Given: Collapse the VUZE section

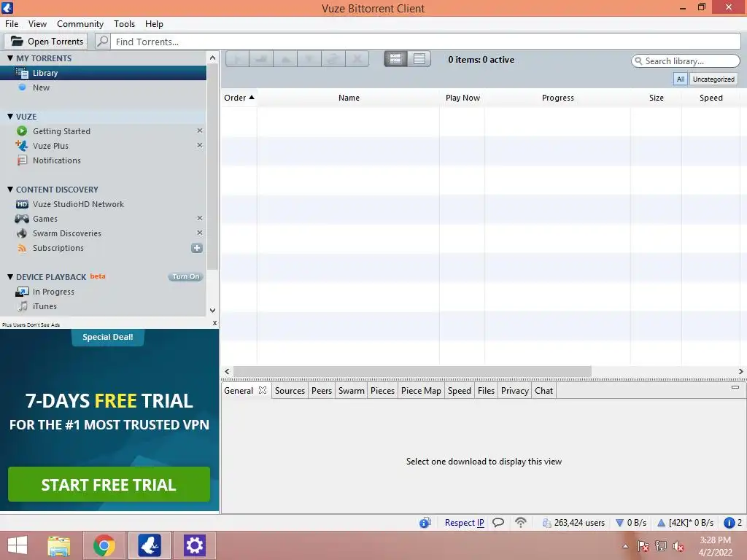Looking at the screenshot, I should (10, 116).
